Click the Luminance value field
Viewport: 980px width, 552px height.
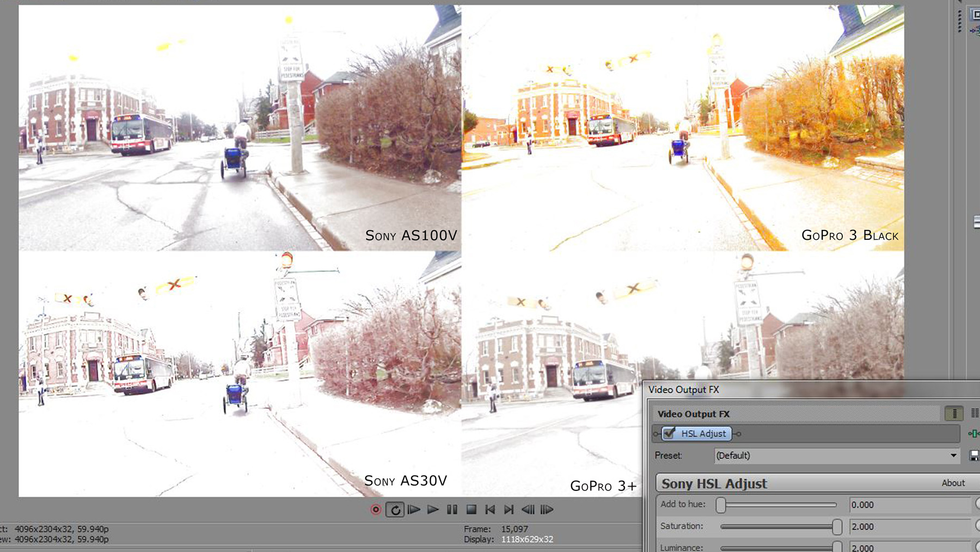point(910,547)
